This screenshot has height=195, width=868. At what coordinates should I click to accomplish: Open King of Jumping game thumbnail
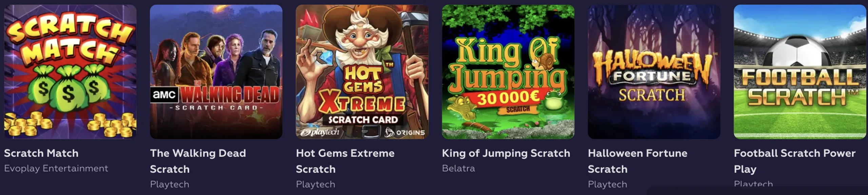click(x=508, y=72)
